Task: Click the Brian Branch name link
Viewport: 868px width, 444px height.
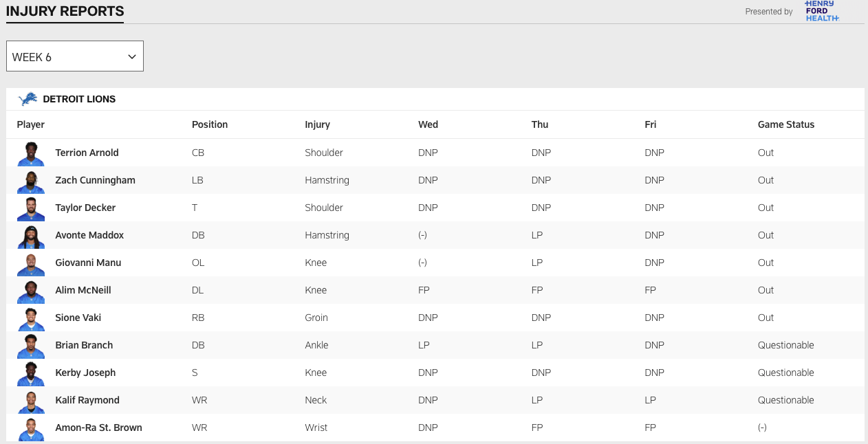Action: (x=84, y=345)
